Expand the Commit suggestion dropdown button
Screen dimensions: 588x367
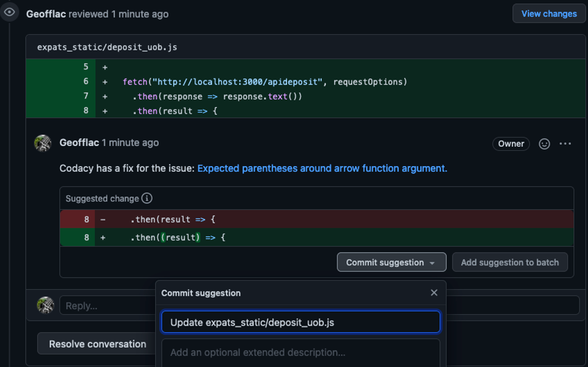point(392,262)
